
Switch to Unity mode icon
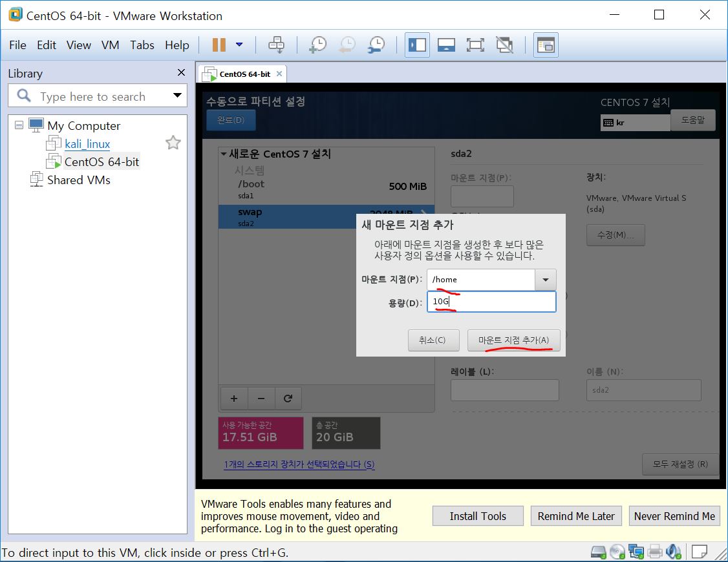504,45
